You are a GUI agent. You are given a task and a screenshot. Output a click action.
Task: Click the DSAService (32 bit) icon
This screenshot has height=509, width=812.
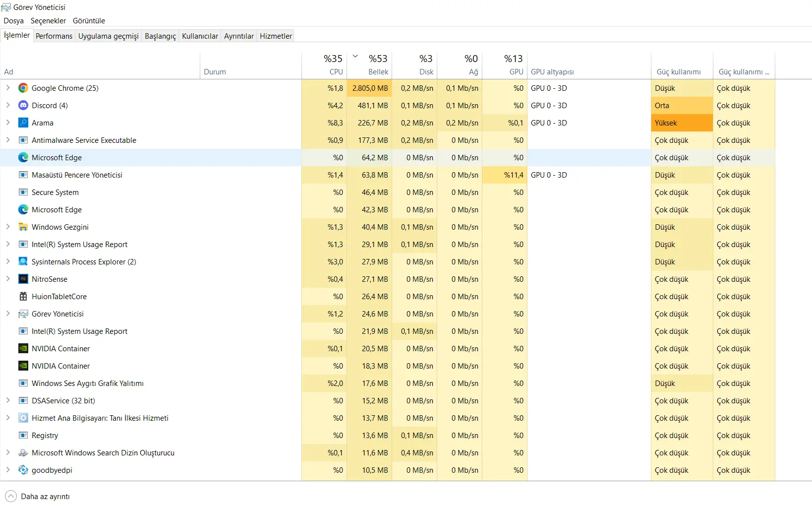click(x=23, y=401)
